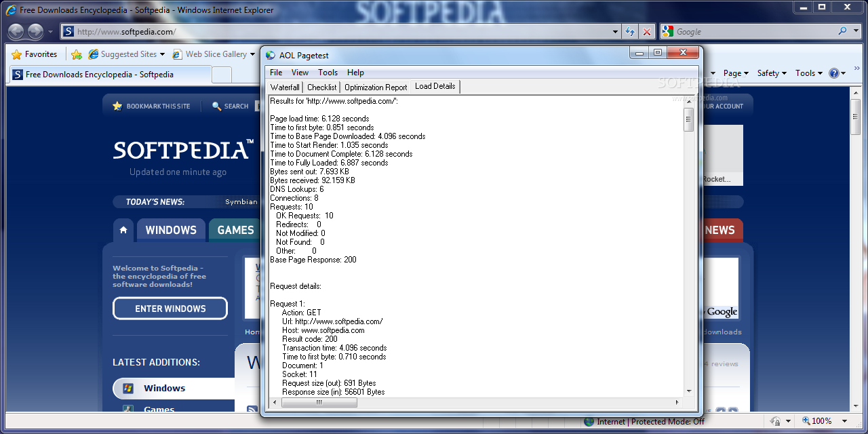Click the Back arrow in Internet Explorer
This screenshot has width=868, height=434.
tap(16, 31)
